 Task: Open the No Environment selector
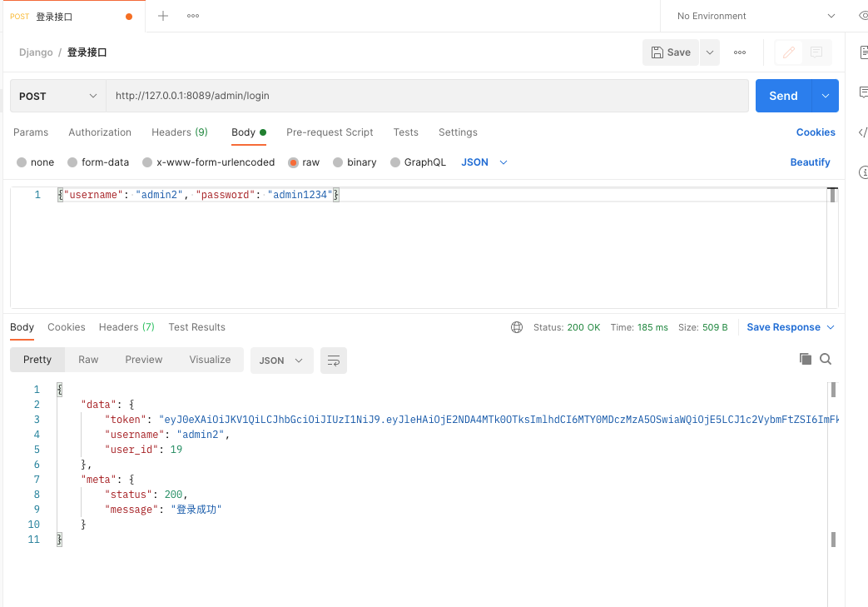point(756,16)
